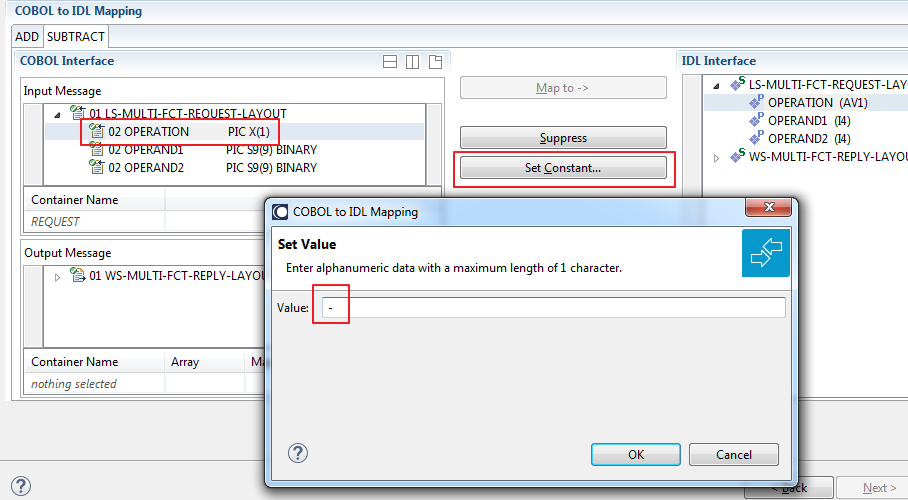The image size is (908, 500).
Task: Click the Back wizard button
Action: [789, 488]
